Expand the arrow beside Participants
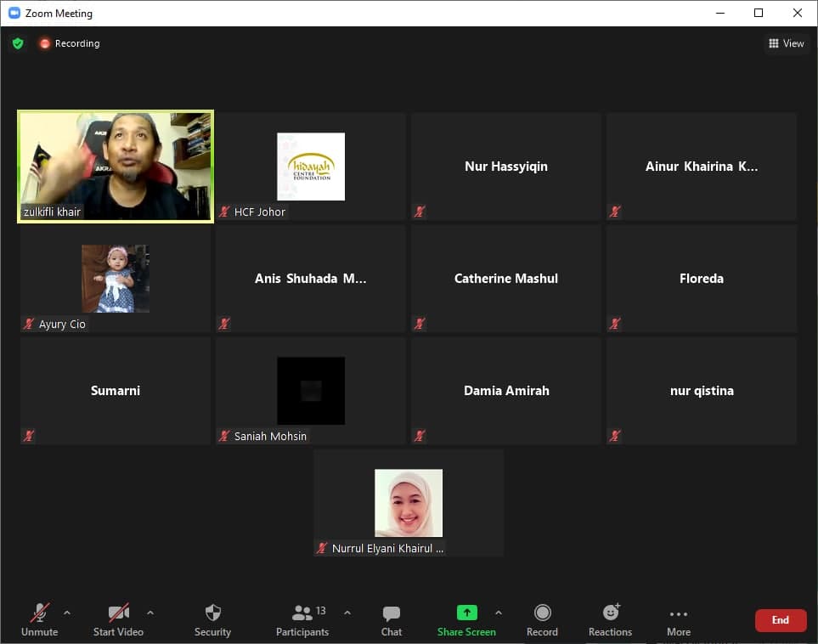This screenshot has width=818, height=644. [x=347, y=613]
